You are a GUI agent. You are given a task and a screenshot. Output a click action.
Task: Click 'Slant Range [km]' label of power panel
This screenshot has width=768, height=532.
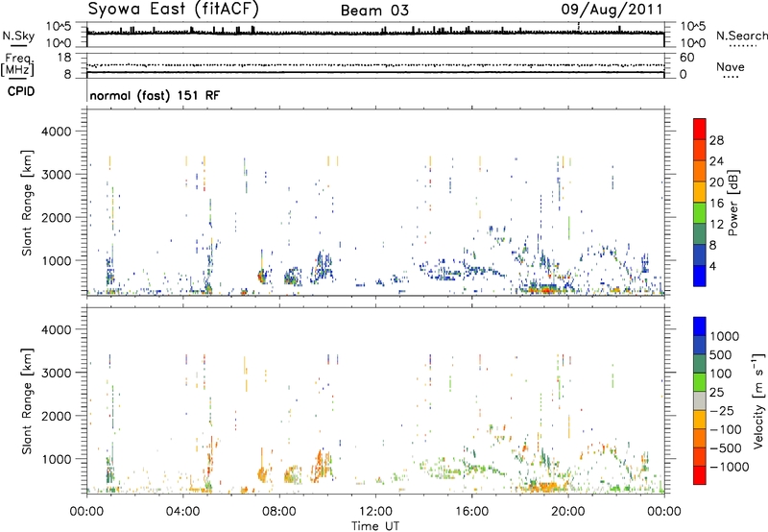[x=27, y=203]
